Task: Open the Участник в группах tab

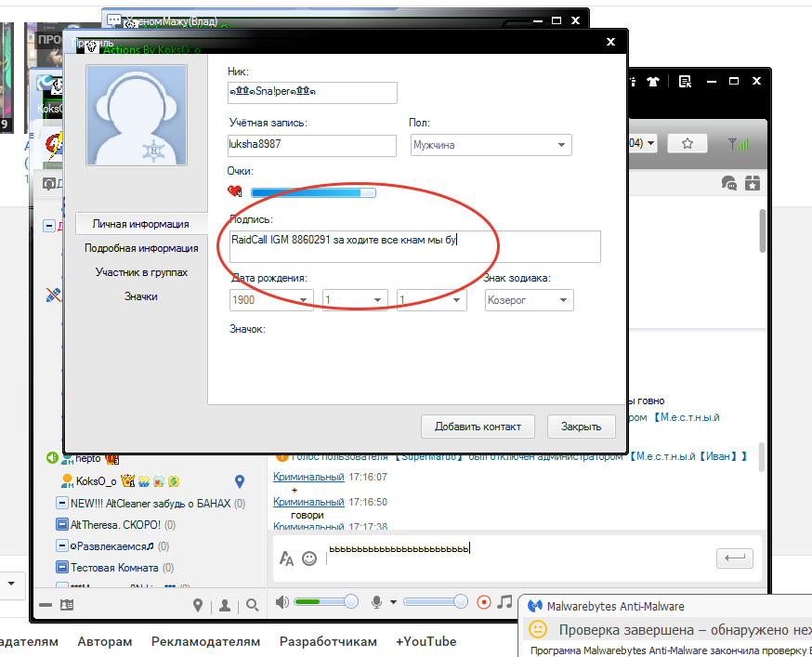Action: (141, 272)
